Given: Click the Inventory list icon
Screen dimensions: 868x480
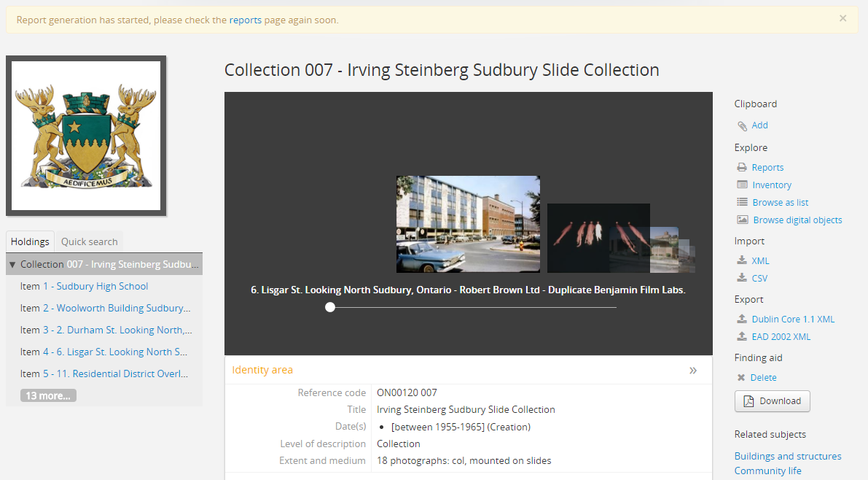Looking at the screenshot, I should coord(742,185).
